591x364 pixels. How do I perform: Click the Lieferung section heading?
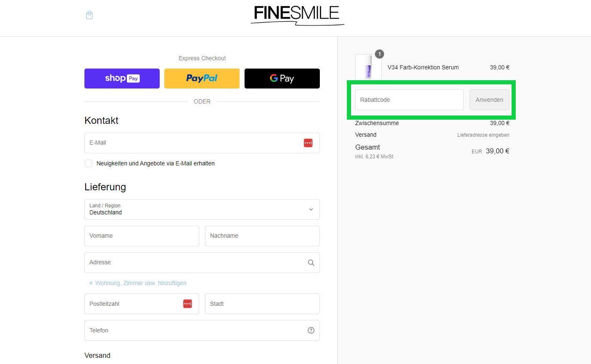tap(105, 187)
